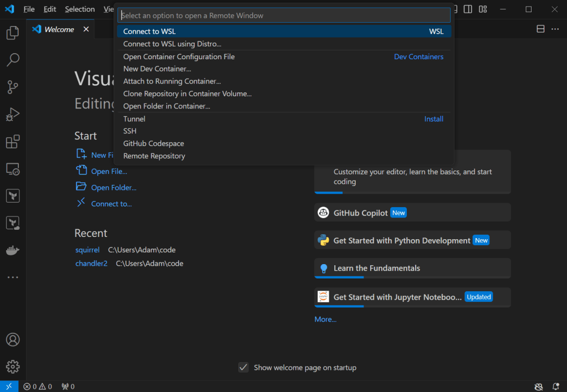This screenshot has height=392, width=567.
Task: Choose SSH from the remote options list
Action: click(x=130, y=131)
